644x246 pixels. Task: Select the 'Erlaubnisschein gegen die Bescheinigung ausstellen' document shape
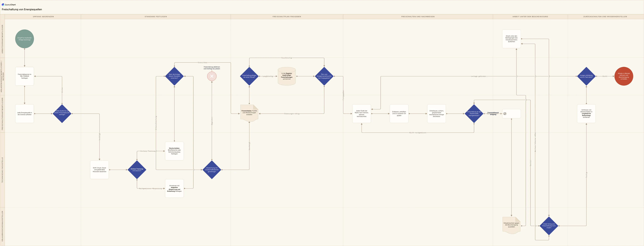[511, 225]
